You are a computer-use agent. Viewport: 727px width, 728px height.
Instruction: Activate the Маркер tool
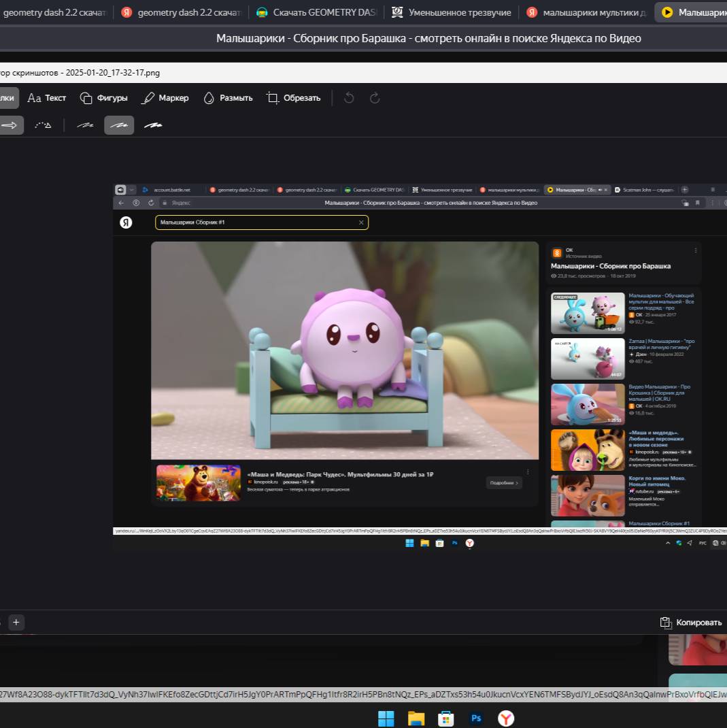166,98
